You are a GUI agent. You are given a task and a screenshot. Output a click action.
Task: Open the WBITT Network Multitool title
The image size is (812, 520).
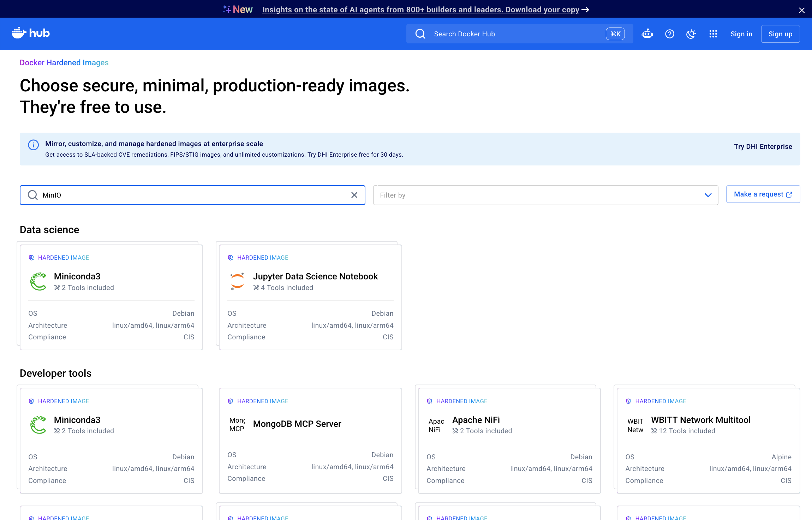pos(701,420)
